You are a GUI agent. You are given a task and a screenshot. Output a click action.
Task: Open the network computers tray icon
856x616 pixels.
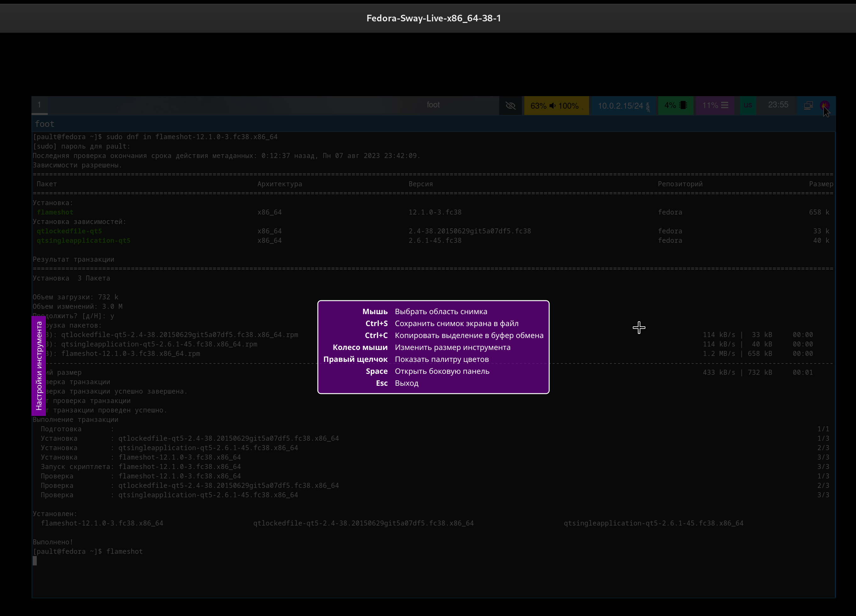[808, 106]
